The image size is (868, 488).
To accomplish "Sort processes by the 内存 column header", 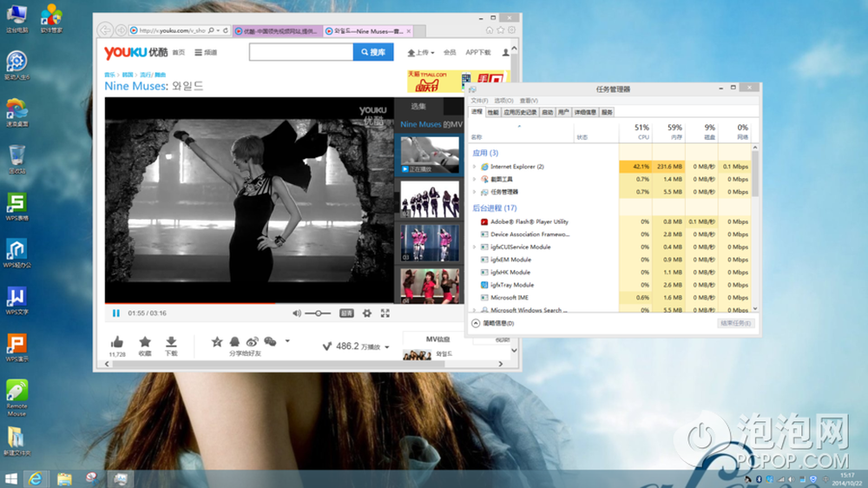I will (668, 132).
